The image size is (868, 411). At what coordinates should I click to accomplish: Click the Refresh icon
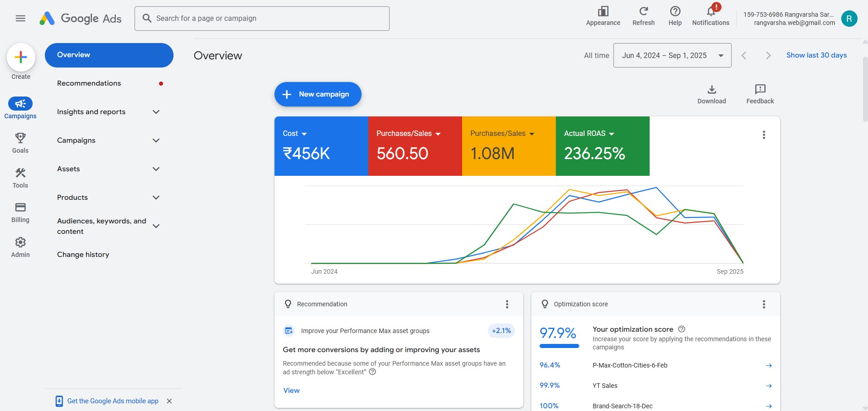tap(643, 11)
